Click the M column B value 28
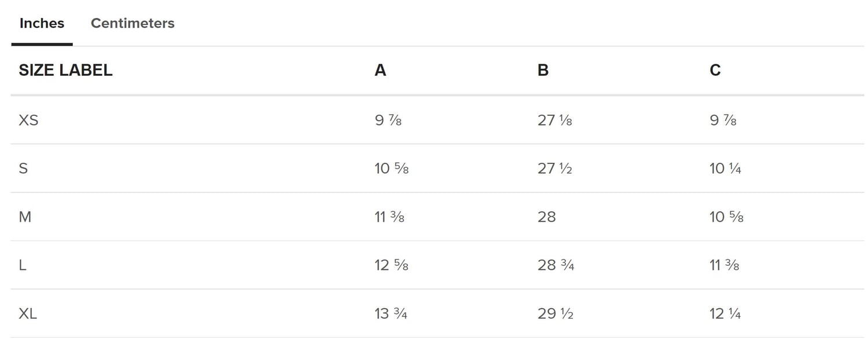Image resolution: width=868 pixels, height=351 pixels. pyautogui.click(x=547, y=217)
